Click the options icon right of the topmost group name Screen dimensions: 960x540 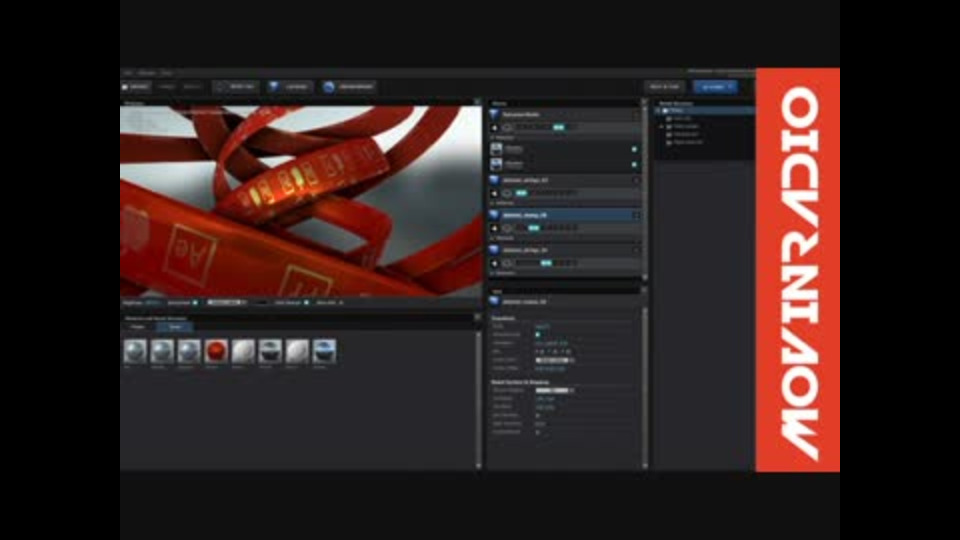pyautogui.click(x=636, y=114)
